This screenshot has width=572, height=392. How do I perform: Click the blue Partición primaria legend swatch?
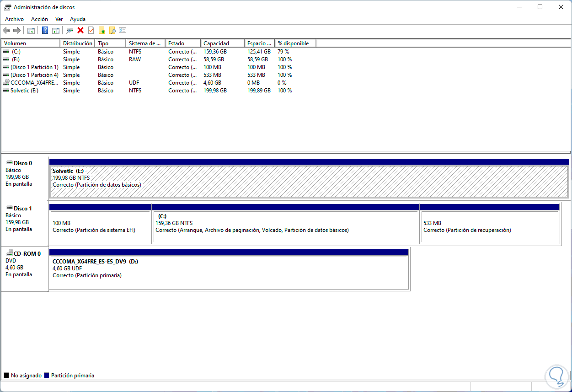(x=47, y=376)
